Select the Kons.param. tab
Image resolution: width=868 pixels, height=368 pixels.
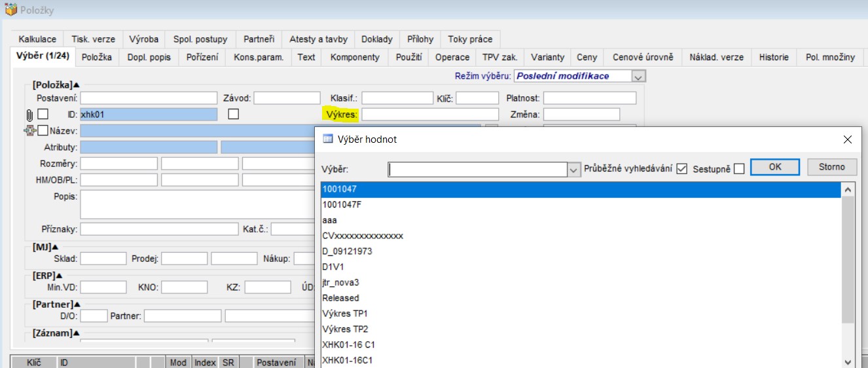pos(259,57)
